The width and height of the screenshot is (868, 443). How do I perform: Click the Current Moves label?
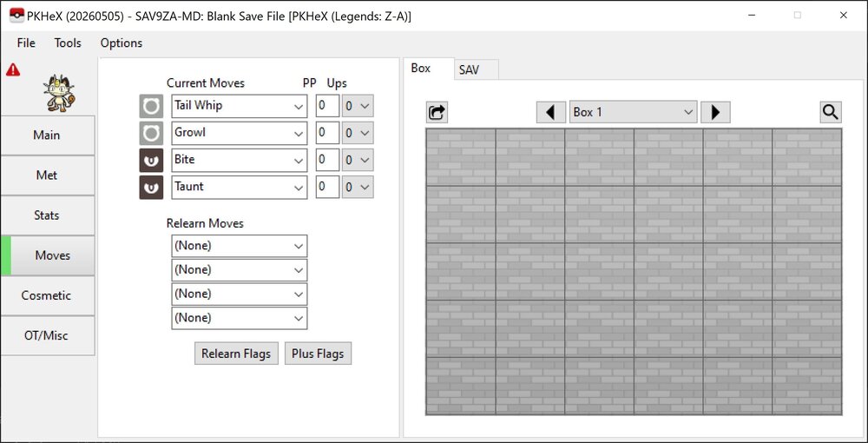[x=206, y=83]
